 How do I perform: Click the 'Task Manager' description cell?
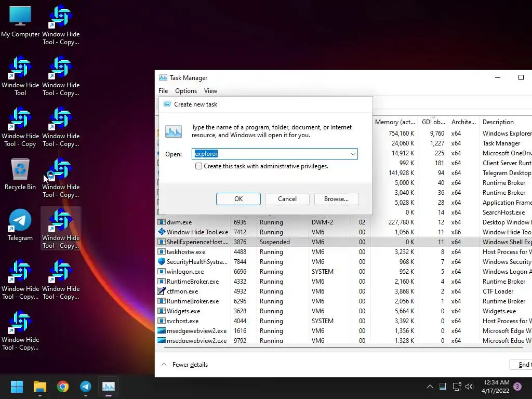[501, 143]
